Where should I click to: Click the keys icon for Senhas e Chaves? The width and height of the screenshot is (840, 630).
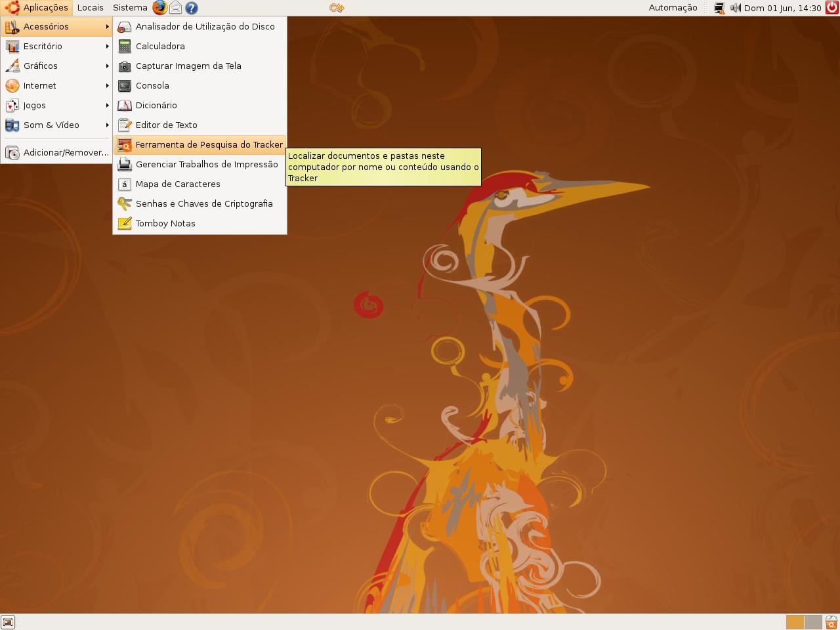pyautogui.click(x=125, y=204)
